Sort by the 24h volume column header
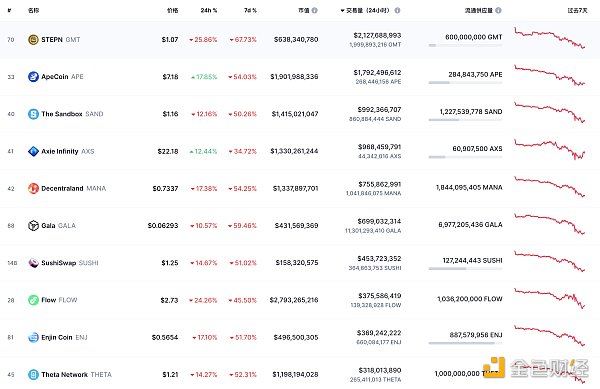 pos(365,10)
